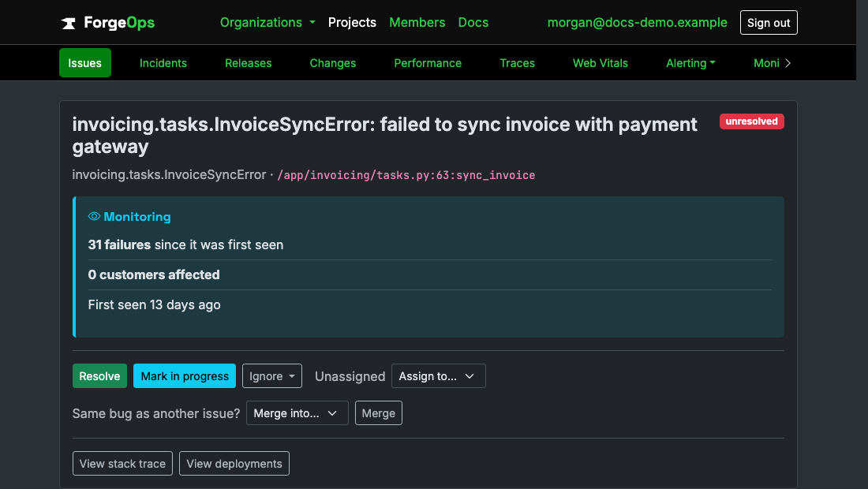Click the 'First seen 13 days ago' text
Image resolution: width=868 pixels, height=489 pixels.
[x=154, y=304]
